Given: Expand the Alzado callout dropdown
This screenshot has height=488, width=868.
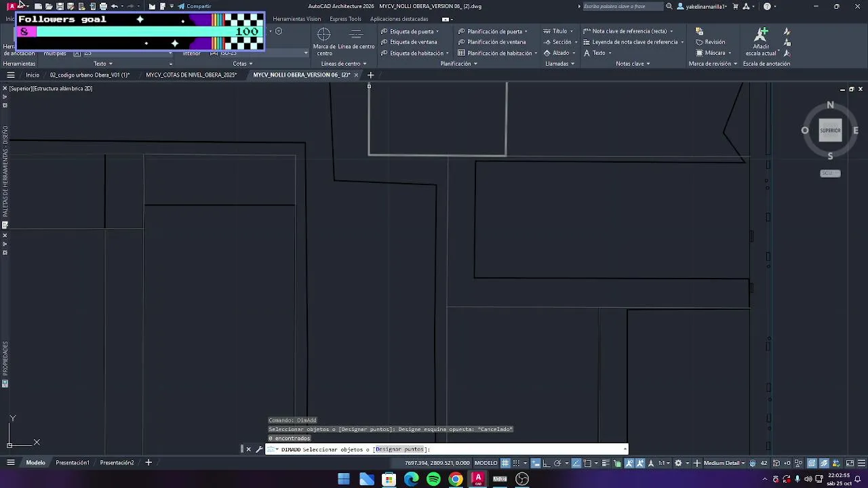Looking at the screenshot, I should click(x=574, y=53).
